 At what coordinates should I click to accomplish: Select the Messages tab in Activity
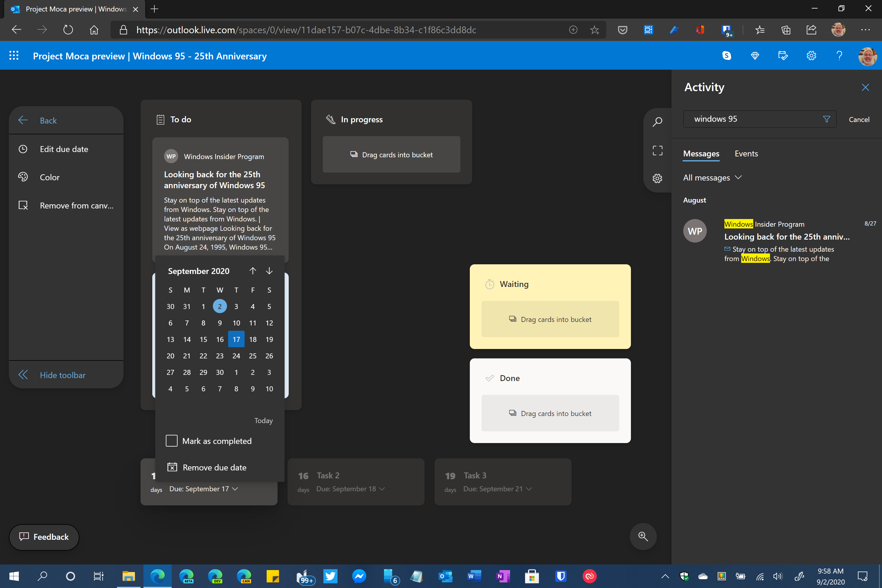click(701, 153)
